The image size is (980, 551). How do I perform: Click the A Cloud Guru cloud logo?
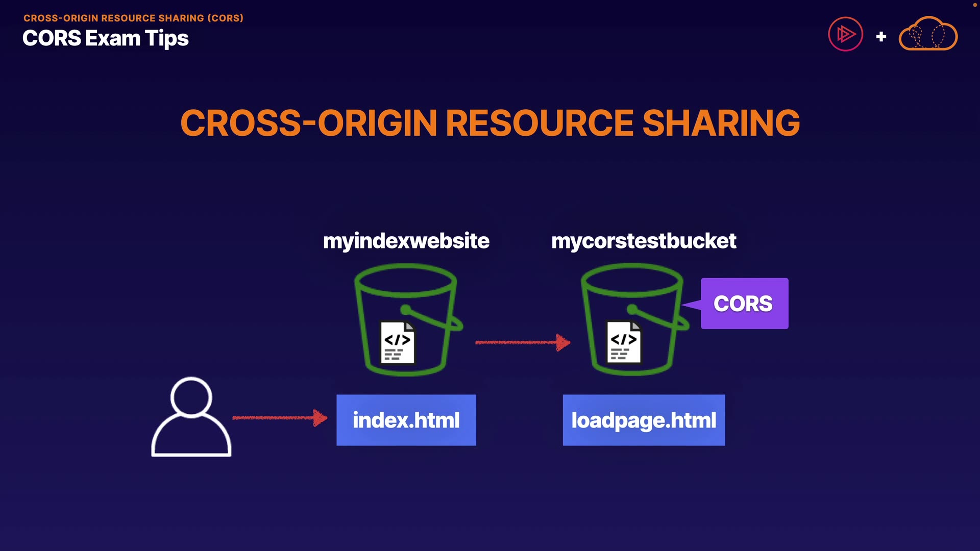pos(928,34)
